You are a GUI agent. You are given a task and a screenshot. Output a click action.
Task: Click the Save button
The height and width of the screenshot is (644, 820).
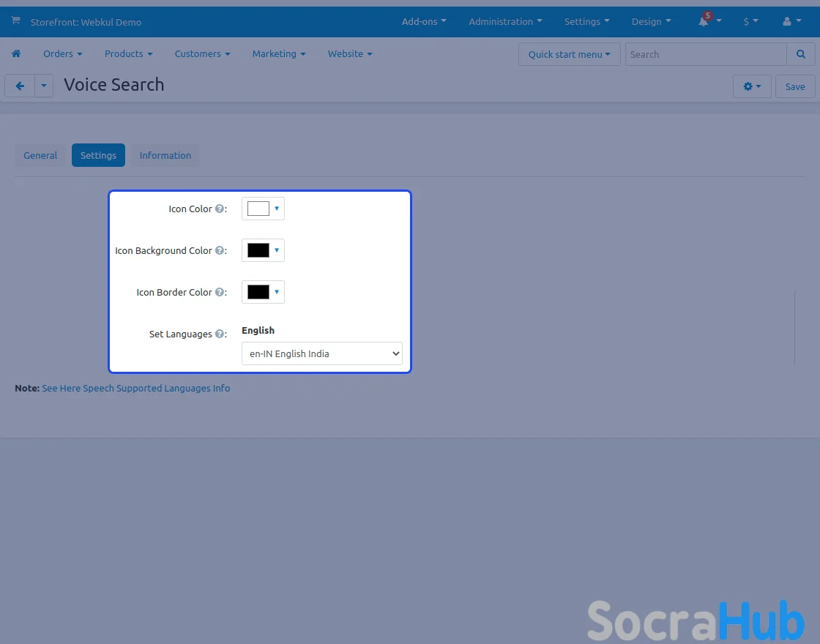[794, 86]
